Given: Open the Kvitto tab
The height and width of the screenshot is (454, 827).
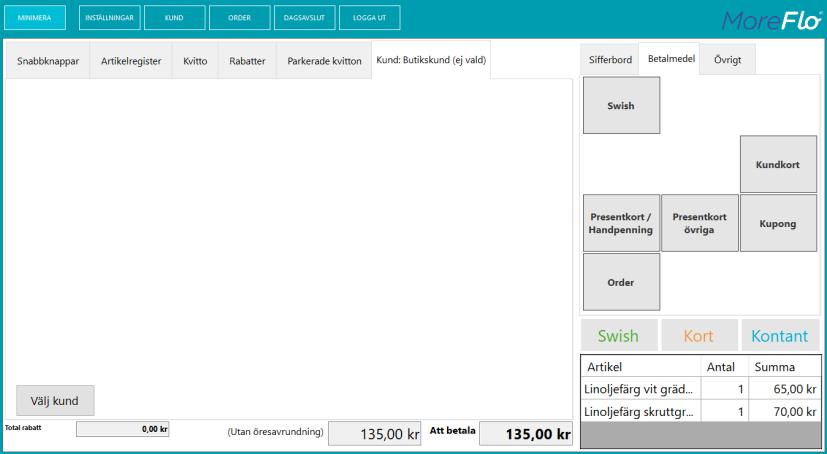Looking at the screenshot, I should click(195, 61).
